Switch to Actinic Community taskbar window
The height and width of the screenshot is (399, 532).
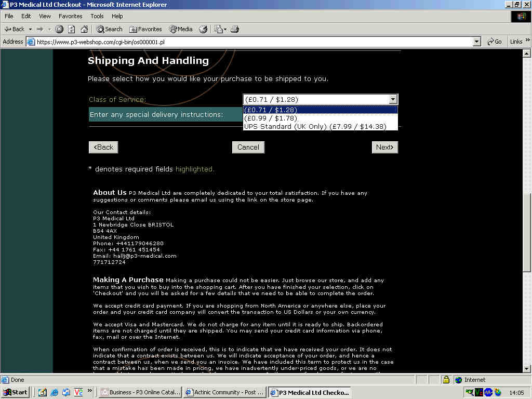pos(225,392)
